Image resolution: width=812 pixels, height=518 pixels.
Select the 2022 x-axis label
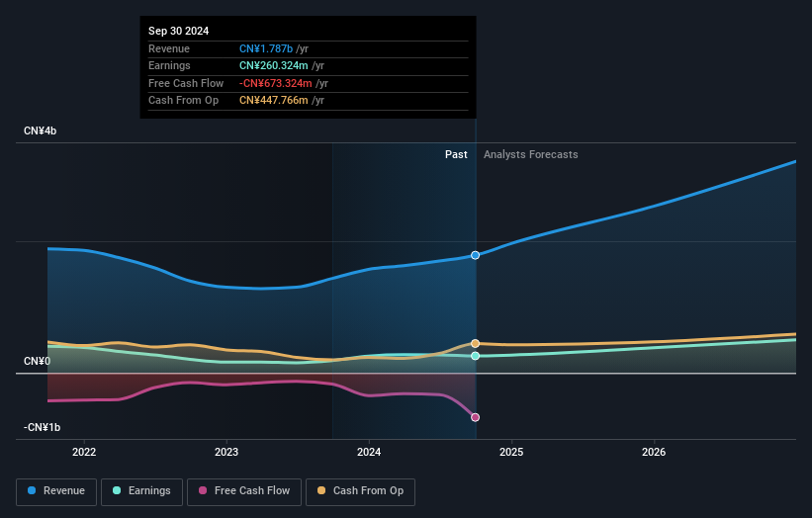tap(84, 452)
